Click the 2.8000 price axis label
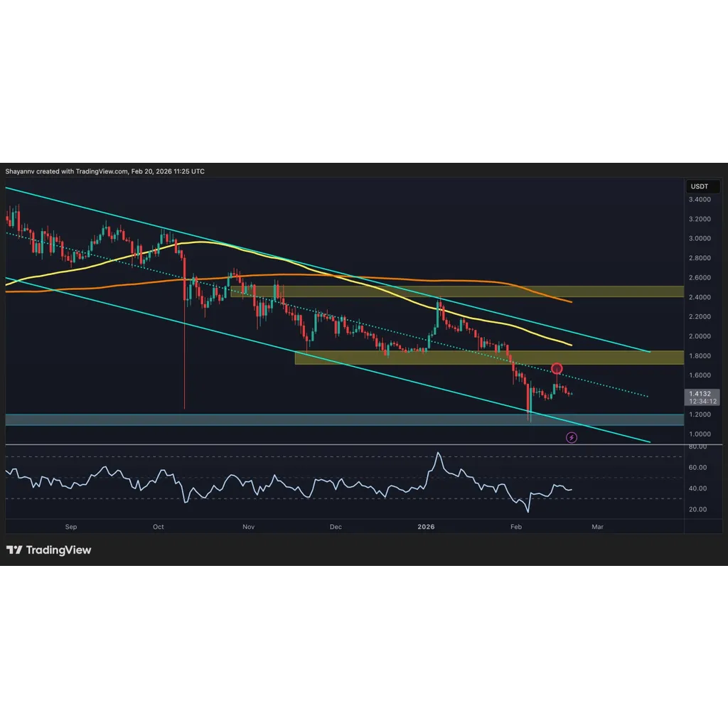This screenshot has height=728, width=728. pos(700,257)
